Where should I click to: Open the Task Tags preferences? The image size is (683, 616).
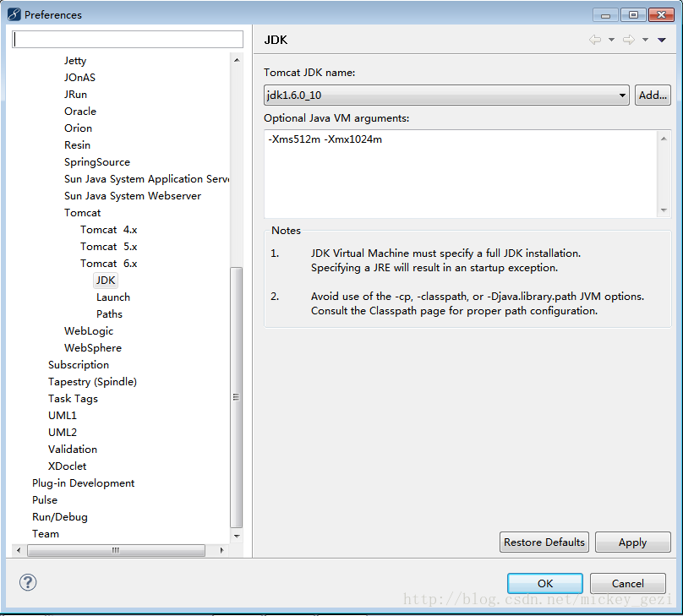pos(73,399)
